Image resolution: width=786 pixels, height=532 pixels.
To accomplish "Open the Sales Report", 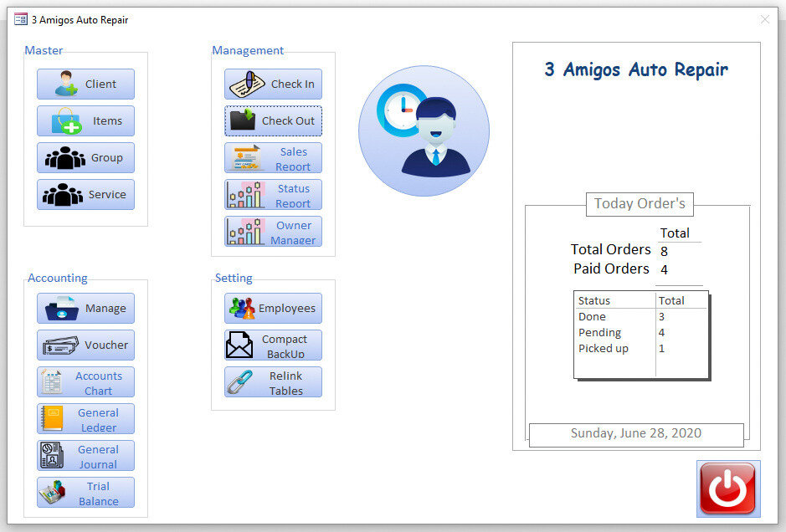I will 272,157.
